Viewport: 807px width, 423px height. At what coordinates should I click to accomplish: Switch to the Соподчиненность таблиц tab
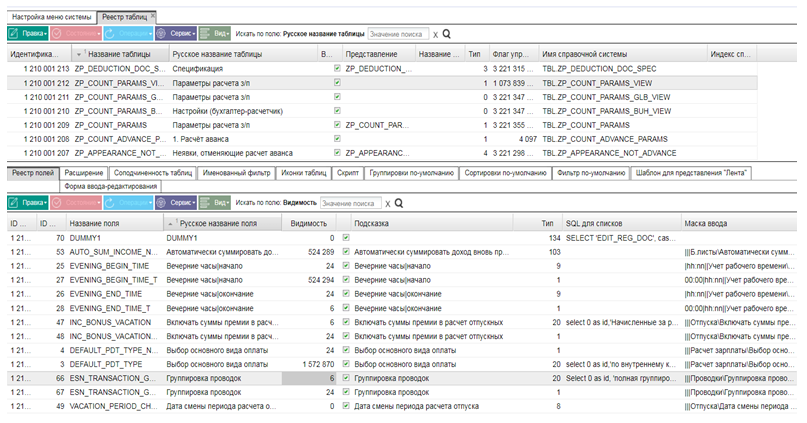tap(153, 173)
